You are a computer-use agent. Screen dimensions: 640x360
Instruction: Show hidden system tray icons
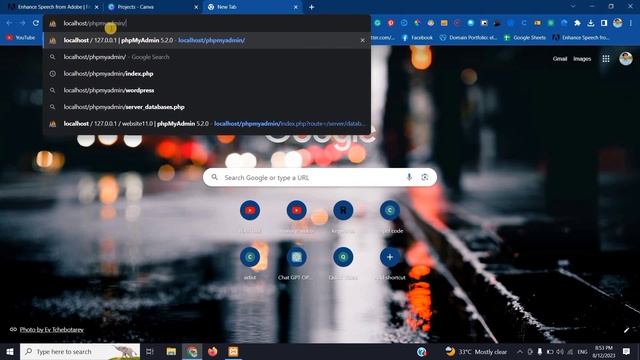click(x=520, y=351)
